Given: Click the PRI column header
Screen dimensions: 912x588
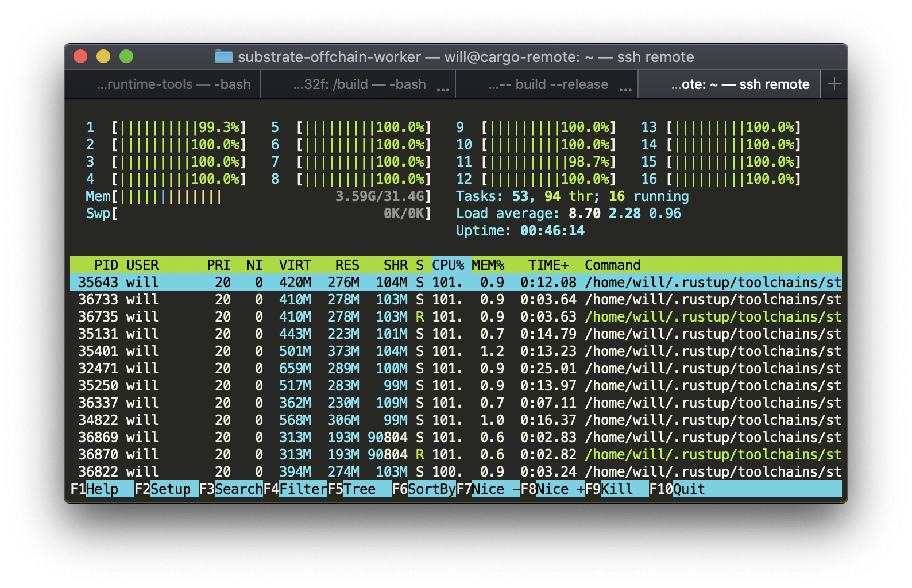Looking at the screenshot, I should point(219,265).
